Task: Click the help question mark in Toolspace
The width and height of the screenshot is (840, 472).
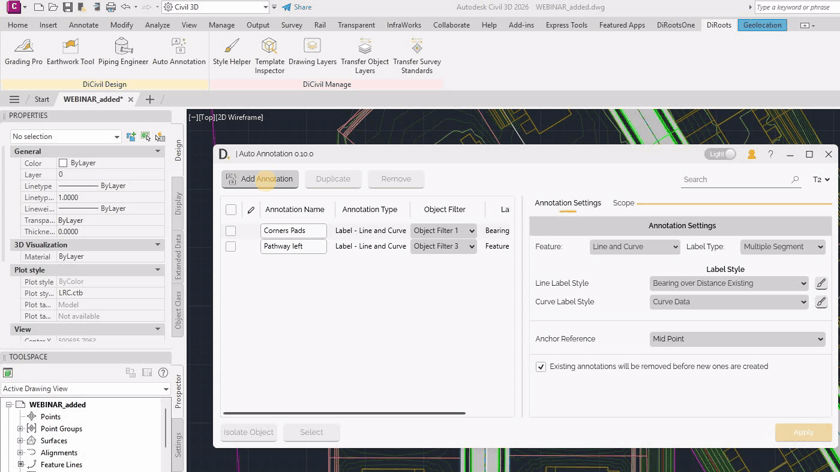Action: pyautogui.click(x=163, y=373)
